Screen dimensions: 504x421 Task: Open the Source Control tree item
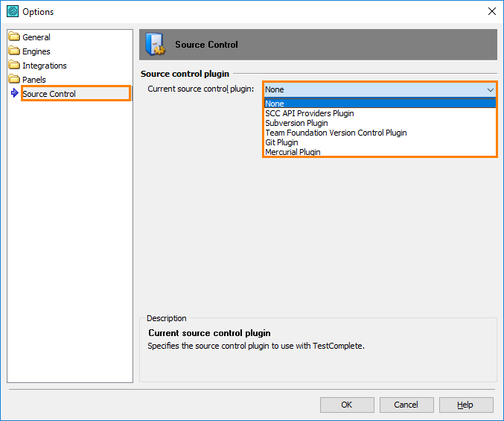coord(49,94)
